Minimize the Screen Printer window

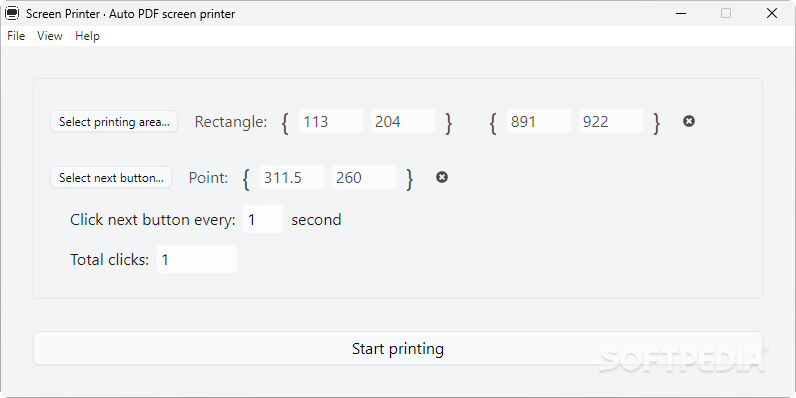point(682,14)
